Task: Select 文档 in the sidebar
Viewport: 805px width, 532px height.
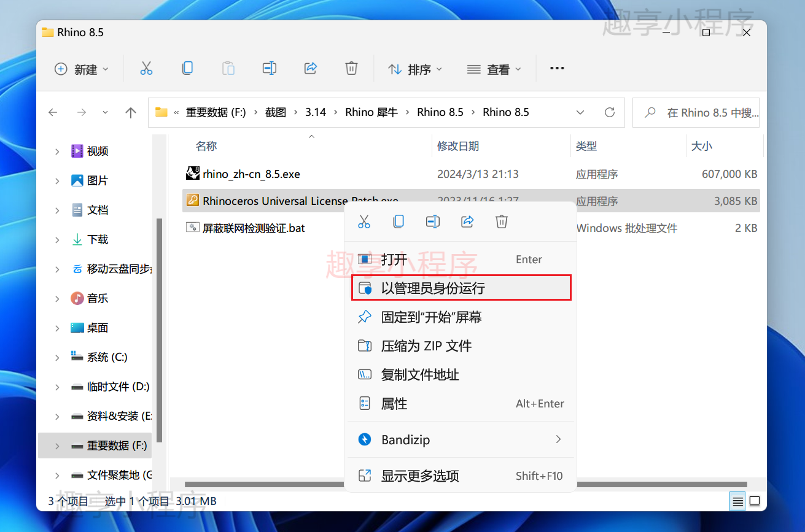Action: 98,210
